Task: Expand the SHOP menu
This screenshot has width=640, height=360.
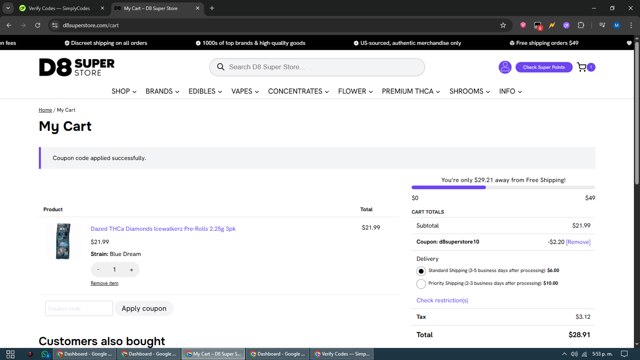Action: [124, 91]
